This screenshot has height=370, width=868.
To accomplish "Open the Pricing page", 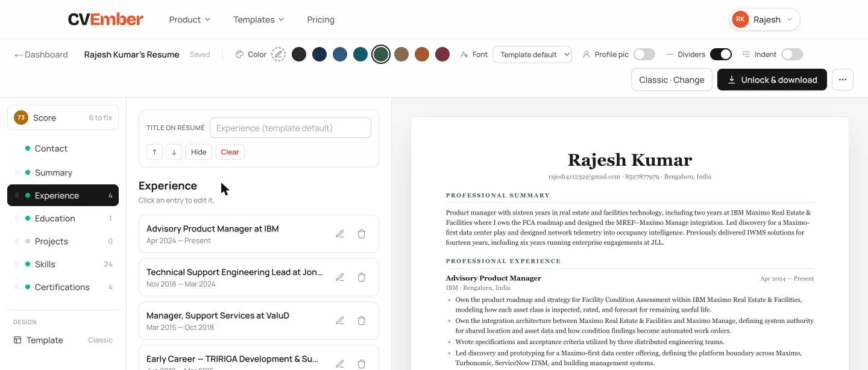I will pos(321,19).
